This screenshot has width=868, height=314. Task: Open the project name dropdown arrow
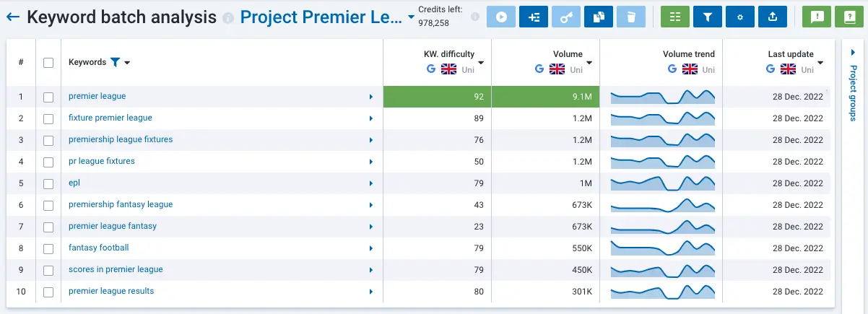tap(411, 17)
